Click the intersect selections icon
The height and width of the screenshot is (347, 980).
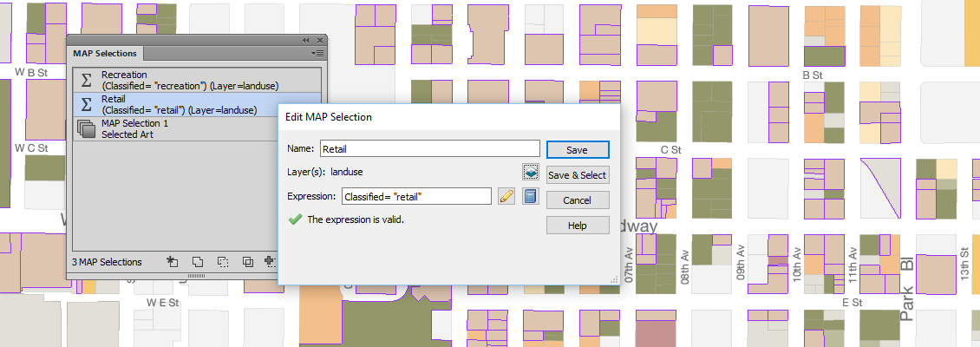coord(247,262)
